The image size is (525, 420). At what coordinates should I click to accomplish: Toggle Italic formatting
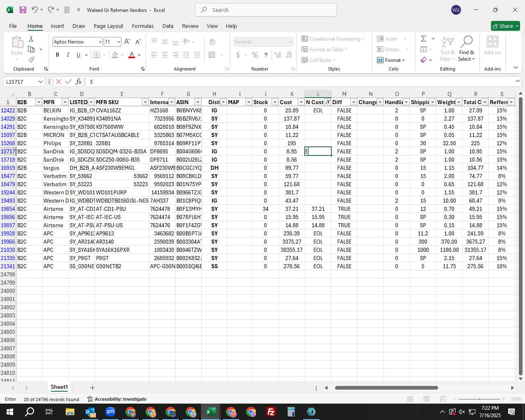coord(68,55)
